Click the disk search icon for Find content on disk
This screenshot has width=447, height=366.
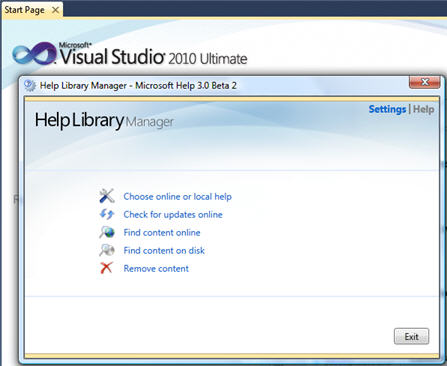coord(107,250)
